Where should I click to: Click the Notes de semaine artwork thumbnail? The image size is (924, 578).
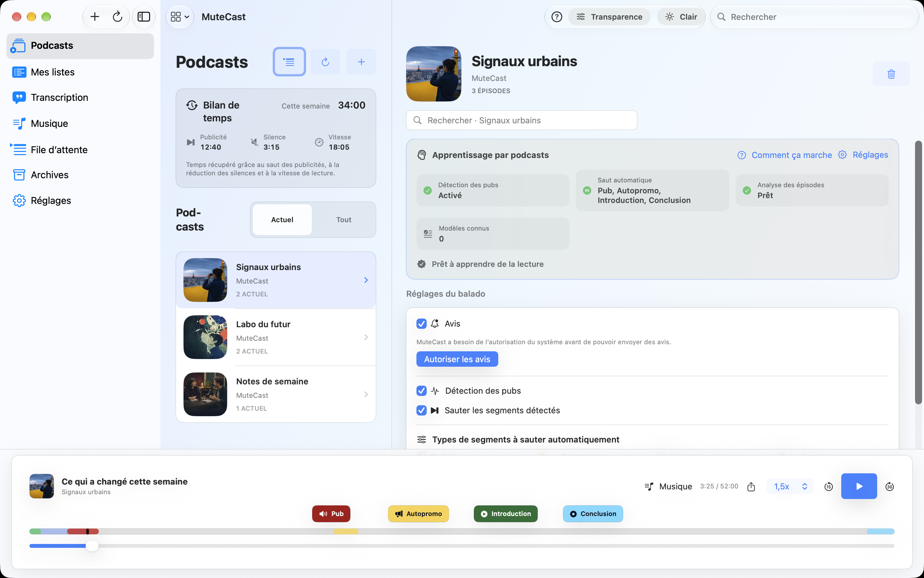[x=205, y=395]
